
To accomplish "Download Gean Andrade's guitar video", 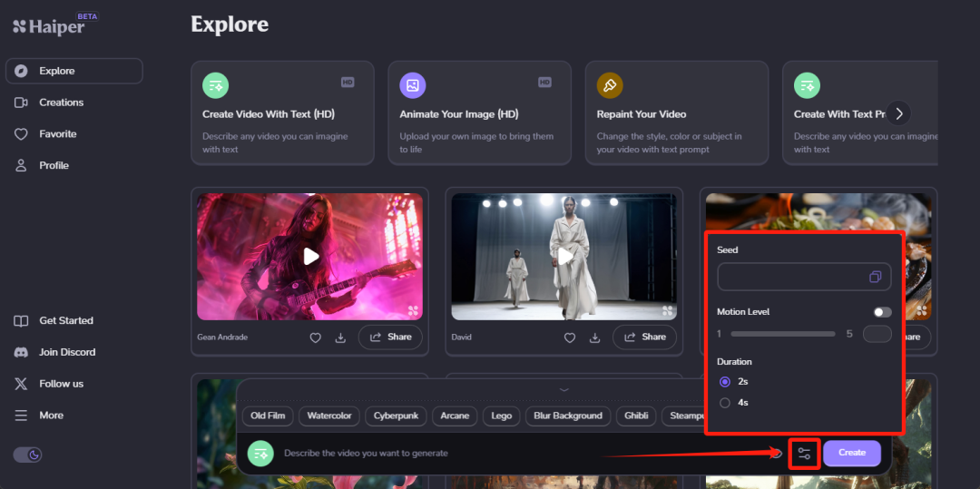I will point(340,337).
